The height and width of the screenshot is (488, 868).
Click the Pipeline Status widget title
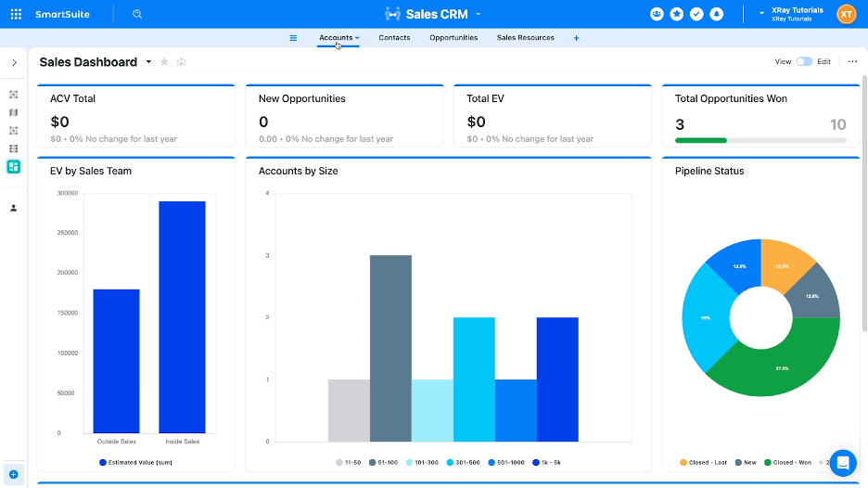[709, 171]
